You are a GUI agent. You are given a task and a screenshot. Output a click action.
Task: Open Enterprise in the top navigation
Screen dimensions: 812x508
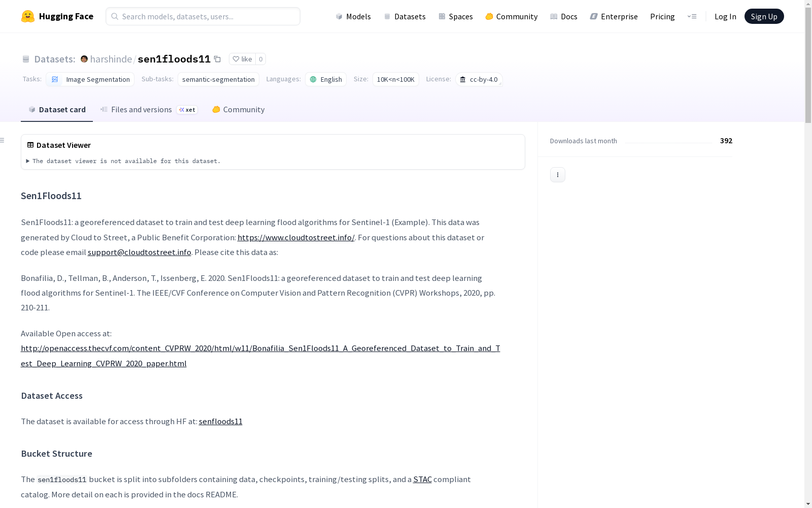coord(614,16)
